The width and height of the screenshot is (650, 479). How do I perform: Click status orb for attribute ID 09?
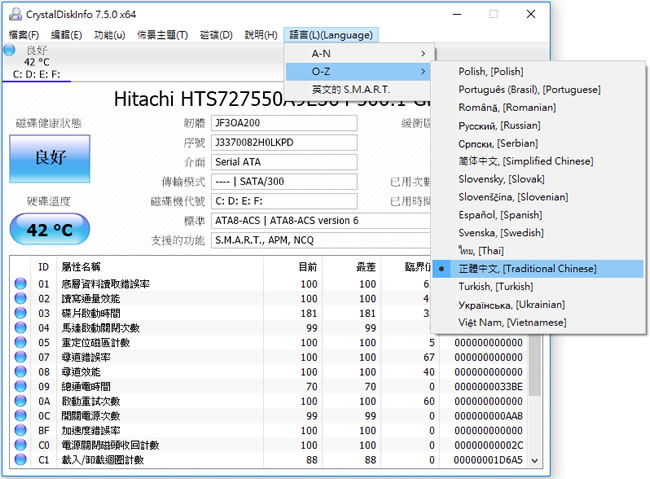coord(20,386)
